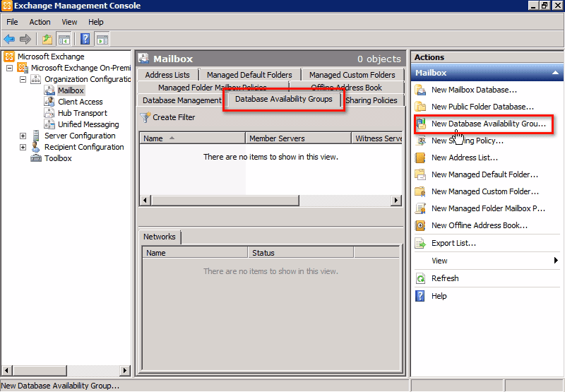
Task: Click the Server Configuration tree icon
Action: point(36,136)
